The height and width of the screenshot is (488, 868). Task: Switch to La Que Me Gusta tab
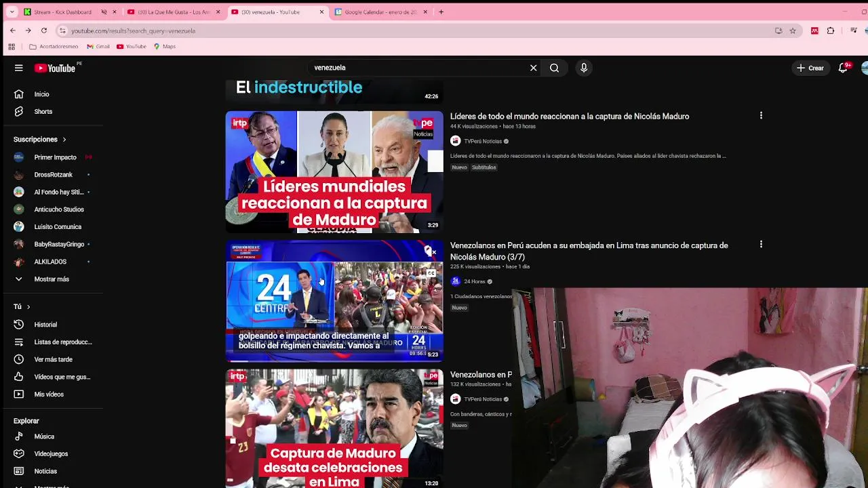pyautogui.click(x=173, y=12)
